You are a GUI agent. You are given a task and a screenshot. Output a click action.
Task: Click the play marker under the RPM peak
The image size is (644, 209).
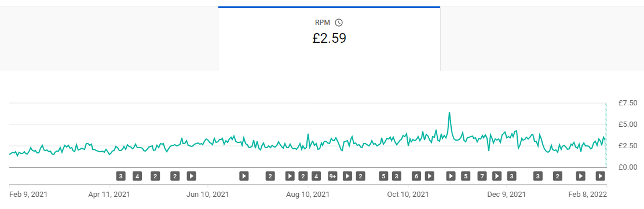coord(451,176)
